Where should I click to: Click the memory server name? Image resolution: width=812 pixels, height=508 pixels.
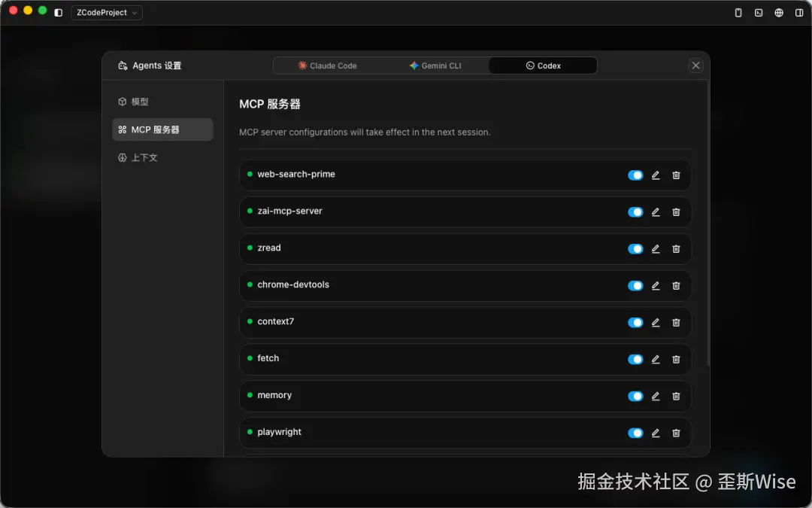tap(274, 395)
